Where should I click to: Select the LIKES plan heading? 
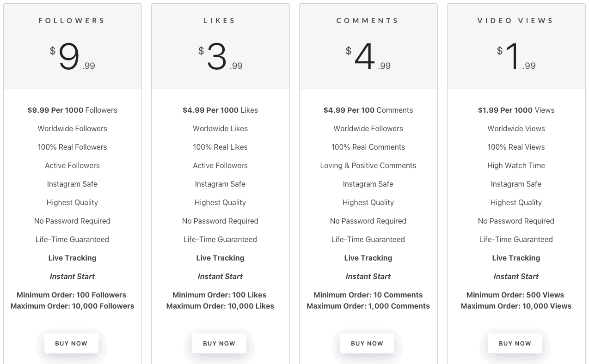point(220,21)
